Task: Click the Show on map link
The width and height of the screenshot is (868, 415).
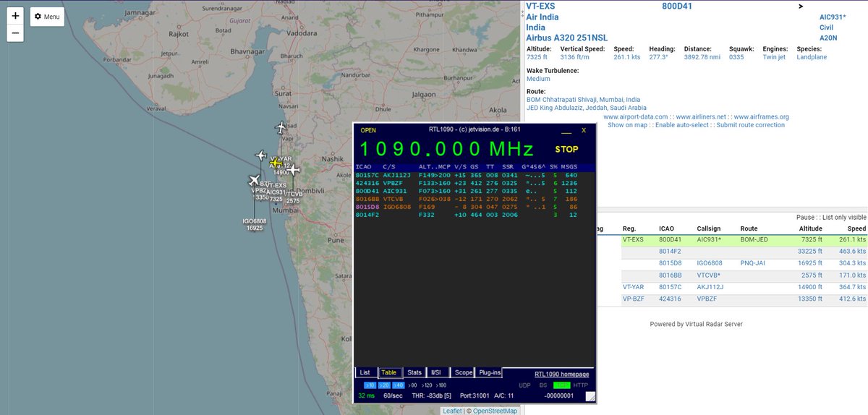Action: [626, 125]
